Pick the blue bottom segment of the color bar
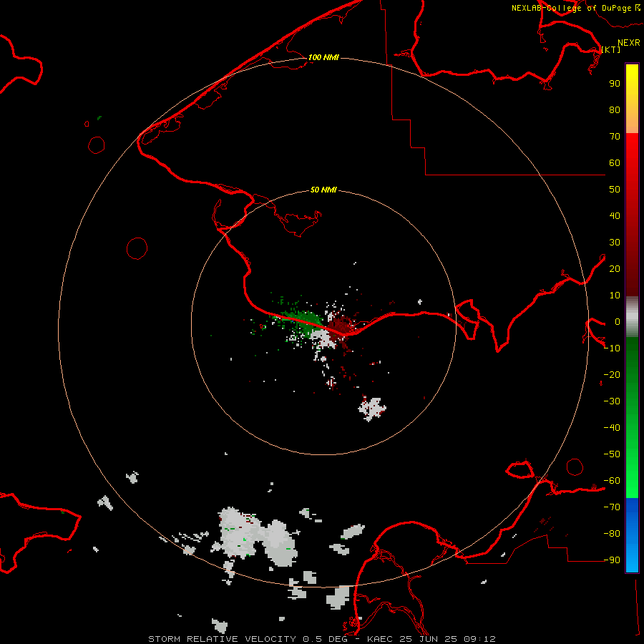644x644 pixels. [632, 535]
